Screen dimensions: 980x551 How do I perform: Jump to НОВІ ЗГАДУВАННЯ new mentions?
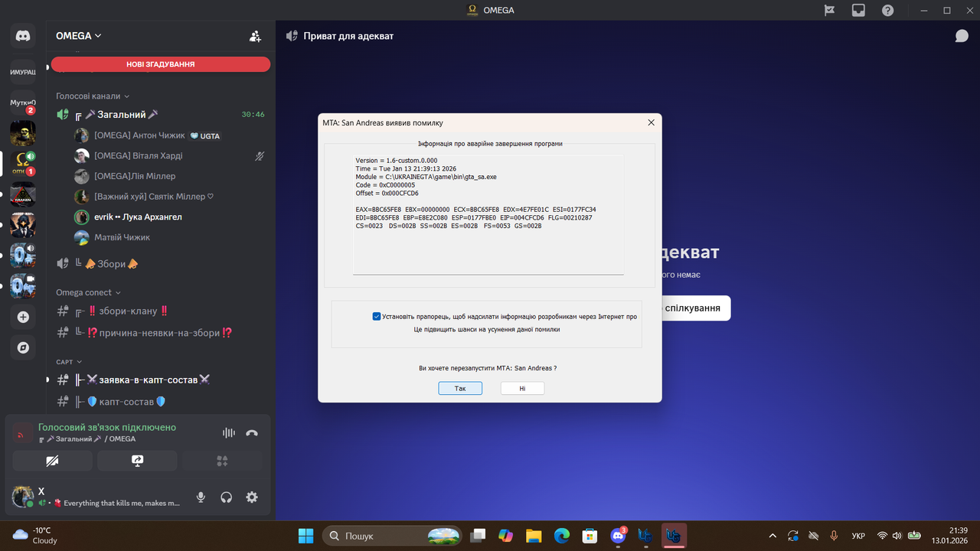(161, 64)
